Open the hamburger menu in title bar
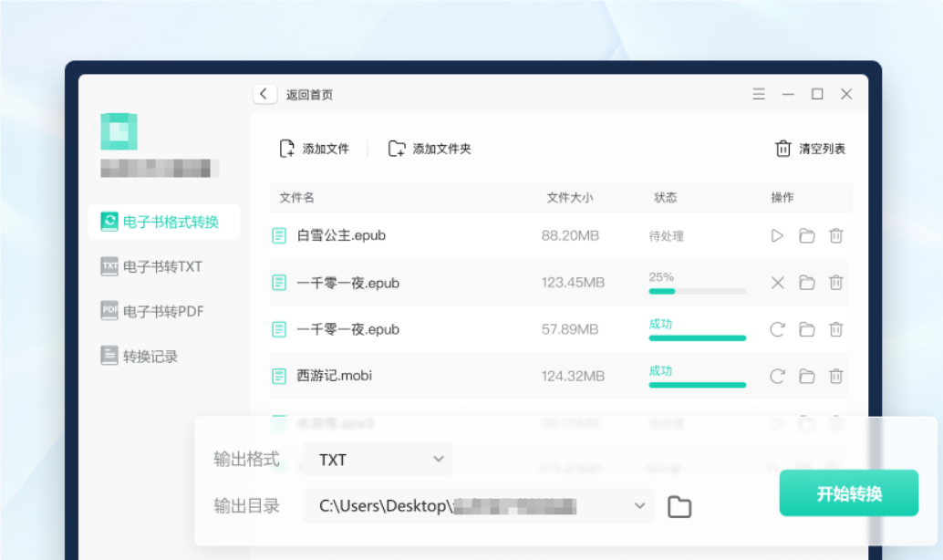The width and height of the screenshot is (943, 560). pos(759,94)
